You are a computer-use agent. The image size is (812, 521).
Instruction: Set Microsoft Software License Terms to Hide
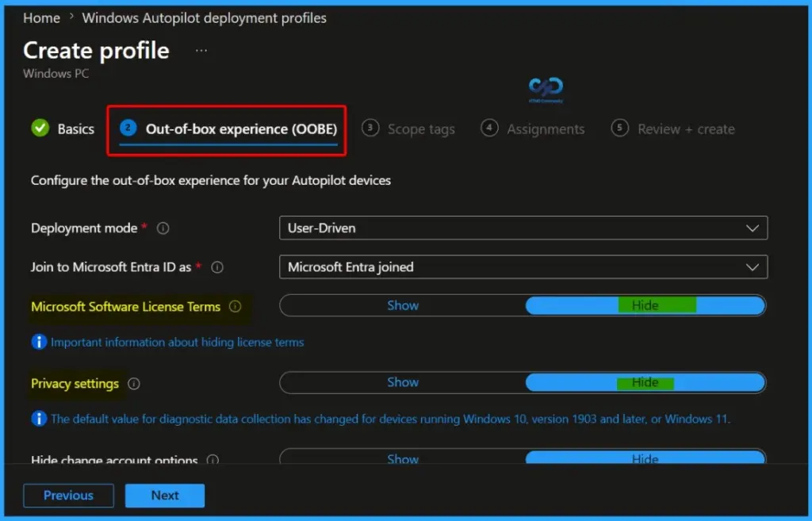coord(645,305)
